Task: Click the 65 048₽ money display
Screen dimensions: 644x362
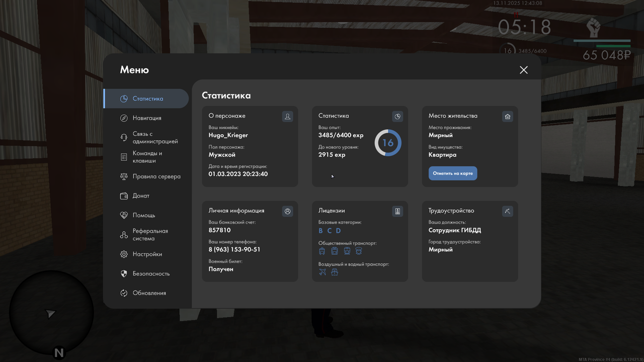Action: (x=607, y=55)
